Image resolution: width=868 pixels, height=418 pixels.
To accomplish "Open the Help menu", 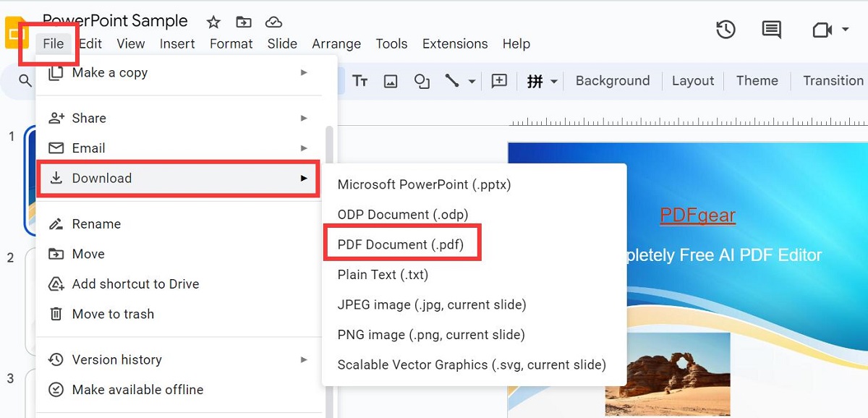I will click(x=516, y=43).
